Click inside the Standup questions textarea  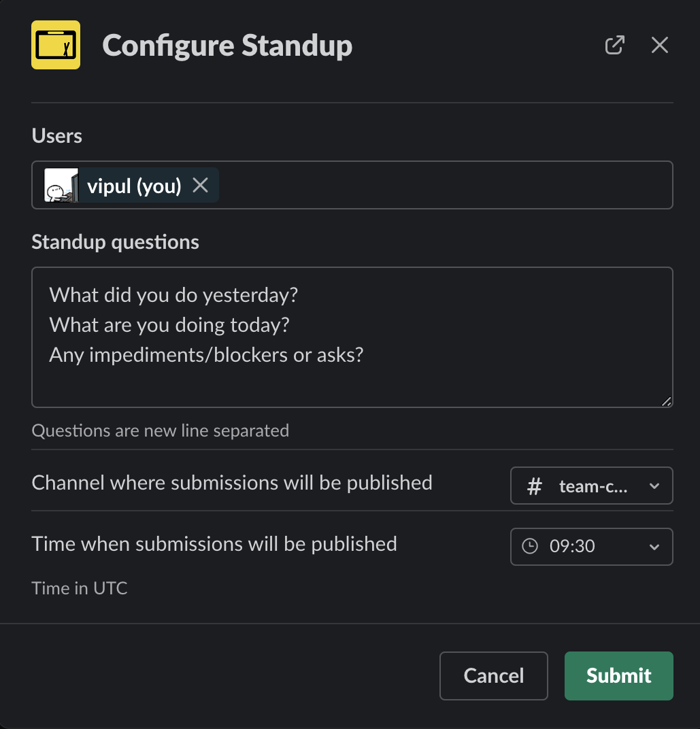pyautogui.click(x=352, y=337)
